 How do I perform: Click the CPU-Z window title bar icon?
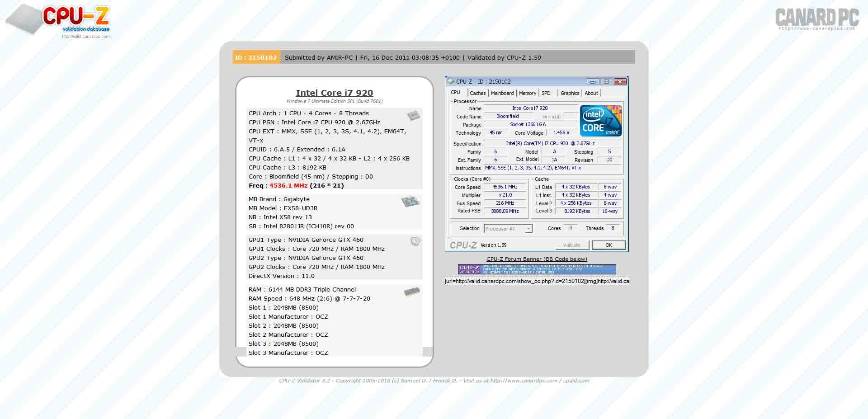pyautogui.click(x=451, y=82)
